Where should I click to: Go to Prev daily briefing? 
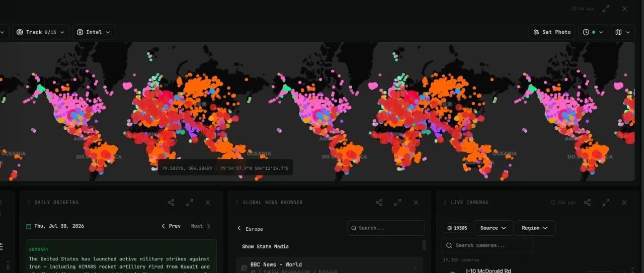click(x=171, y=226)
